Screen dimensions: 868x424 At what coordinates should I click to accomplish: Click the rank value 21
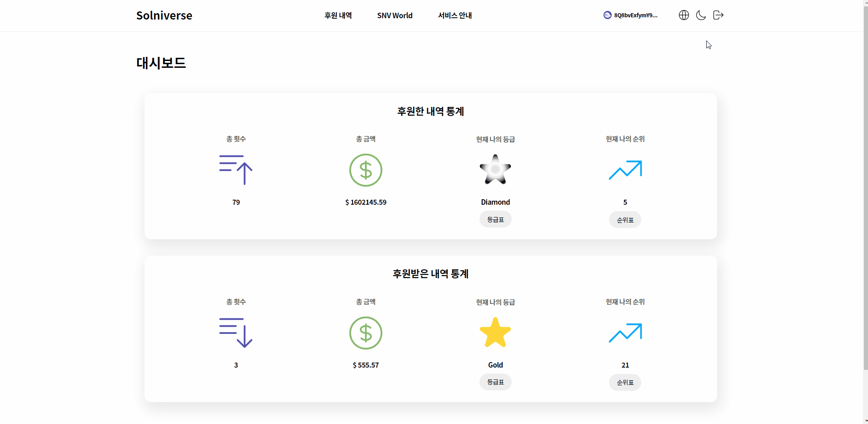tap(625, 365)
